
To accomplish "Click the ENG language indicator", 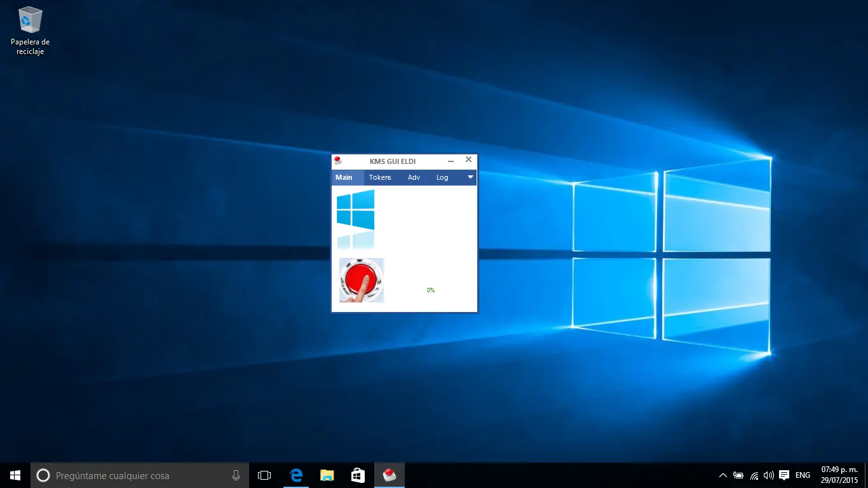I will click(x=803, y=475).
